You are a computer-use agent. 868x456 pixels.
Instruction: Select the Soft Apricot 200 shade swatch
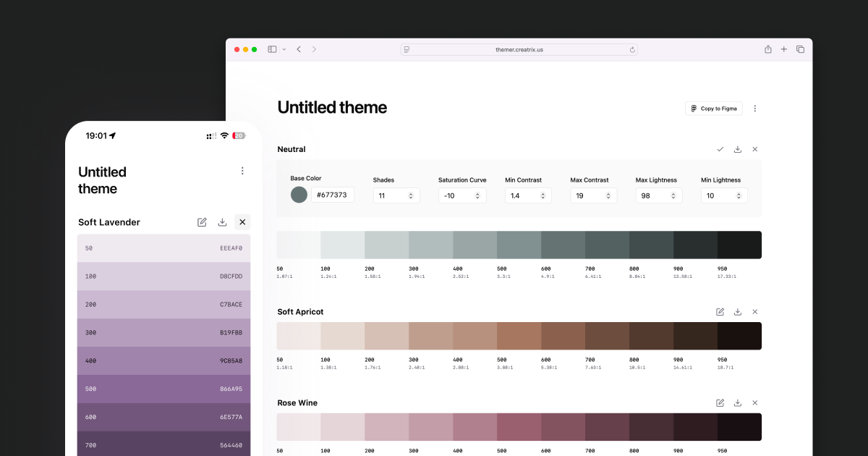[x=386, y=336]
